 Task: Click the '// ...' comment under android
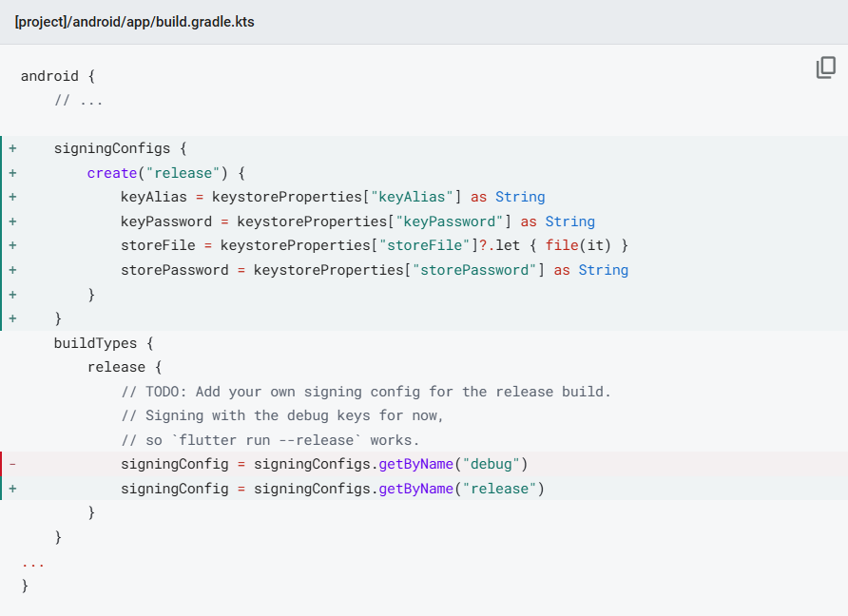pos(79,100)
